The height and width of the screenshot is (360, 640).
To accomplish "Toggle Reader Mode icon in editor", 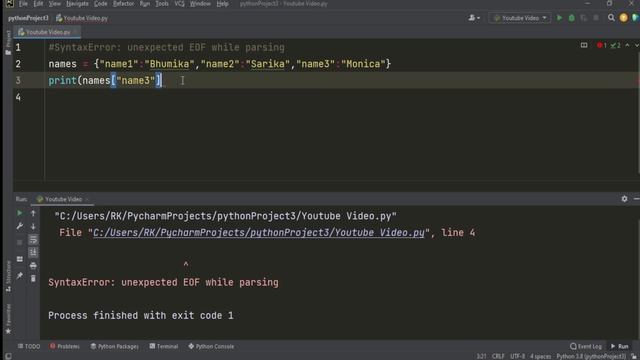I will [584, 45].
